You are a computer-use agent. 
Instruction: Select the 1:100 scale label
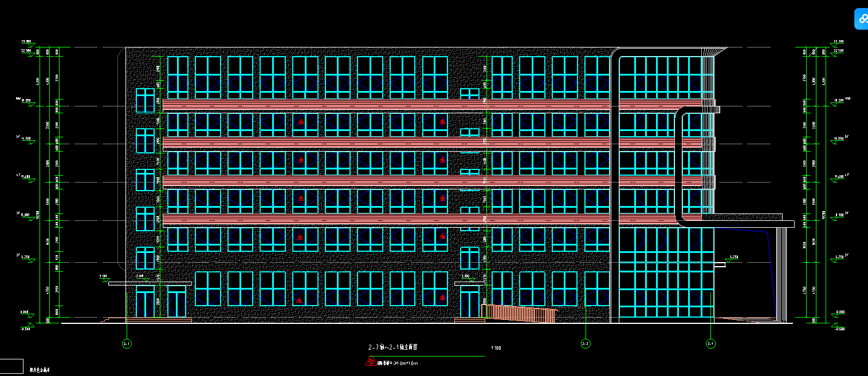496,348
